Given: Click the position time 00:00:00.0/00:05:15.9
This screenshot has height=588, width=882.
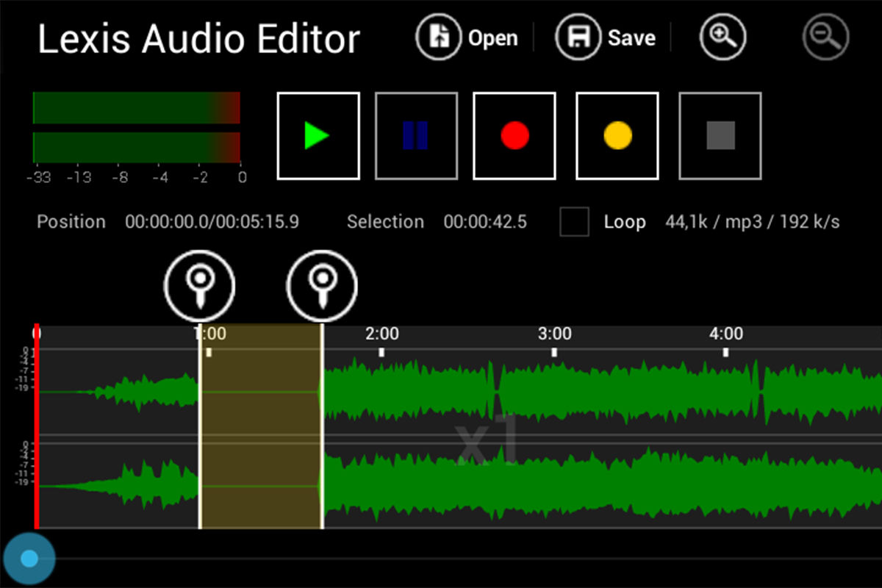Looking at the screenshot, I should 212,222.
